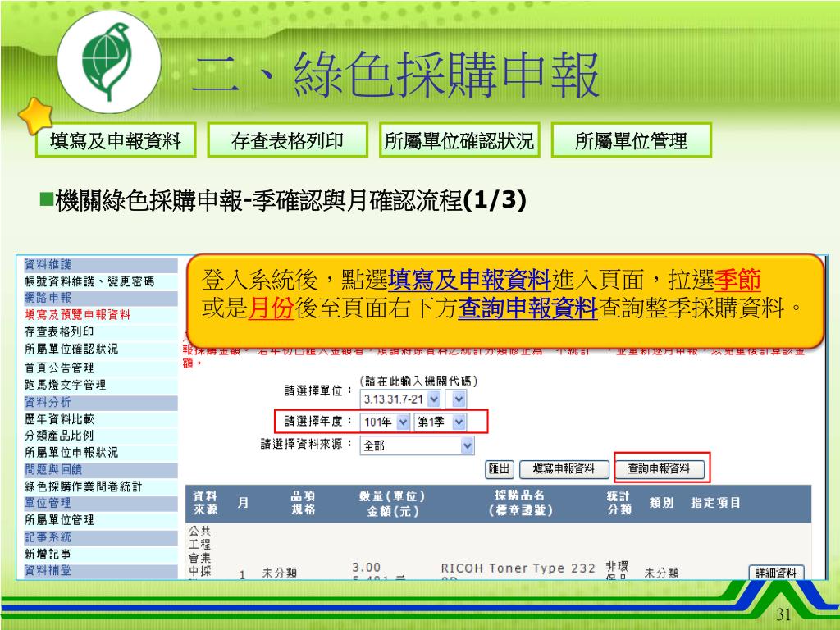Screen dimensions: 840x630
Task: Switch to 所屬單位確認狀況 tab
Action: tap(459, 140)
